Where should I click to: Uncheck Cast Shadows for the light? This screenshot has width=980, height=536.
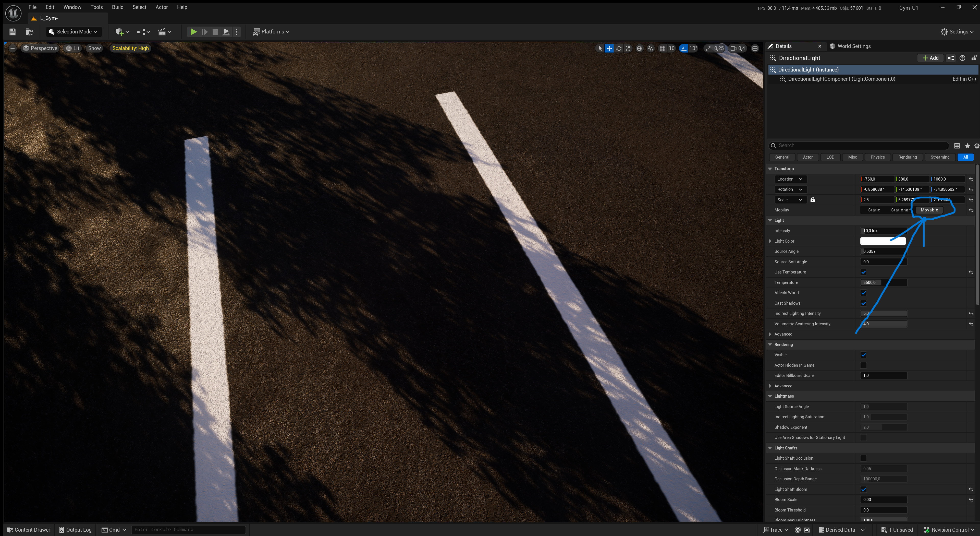(x=864, y=303)
